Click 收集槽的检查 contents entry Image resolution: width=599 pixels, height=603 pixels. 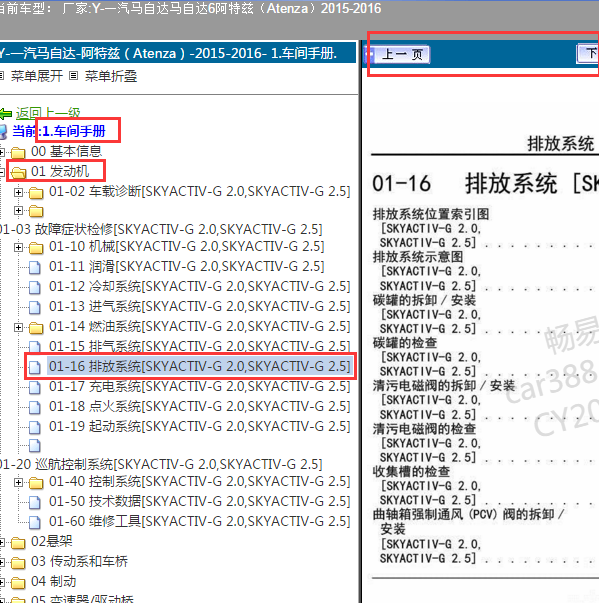(x=411, y=471)
